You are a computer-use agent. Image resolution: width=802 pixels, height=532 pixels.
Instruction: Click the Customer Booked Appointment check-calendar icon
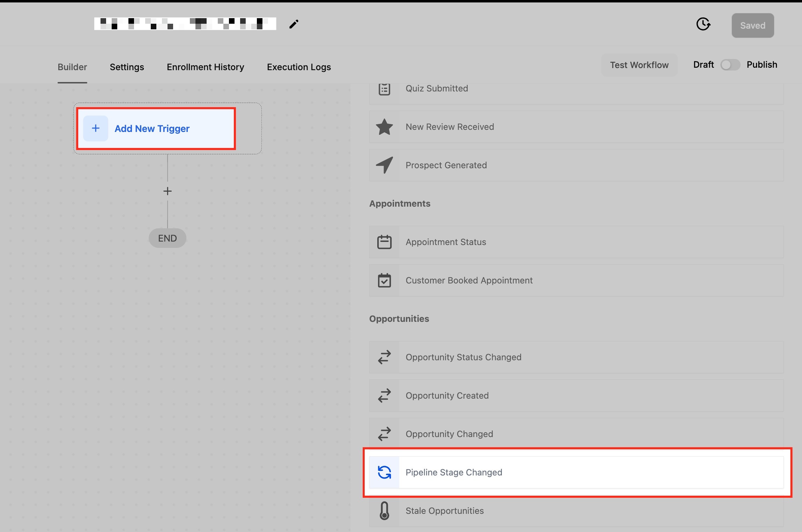(384, 280)
